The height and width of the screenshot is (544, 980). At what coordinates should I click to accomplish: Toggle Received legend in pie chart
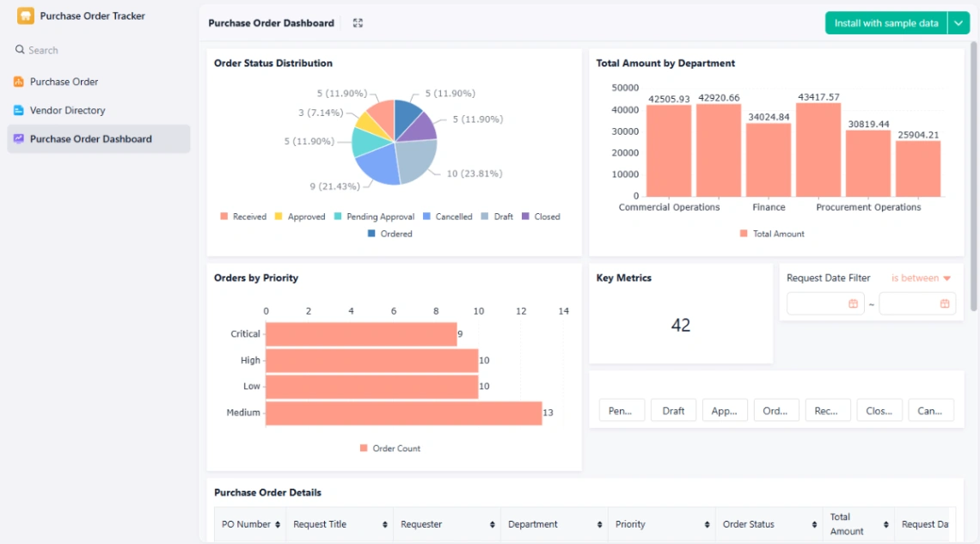pyautogui.click(x=243, y=217)
